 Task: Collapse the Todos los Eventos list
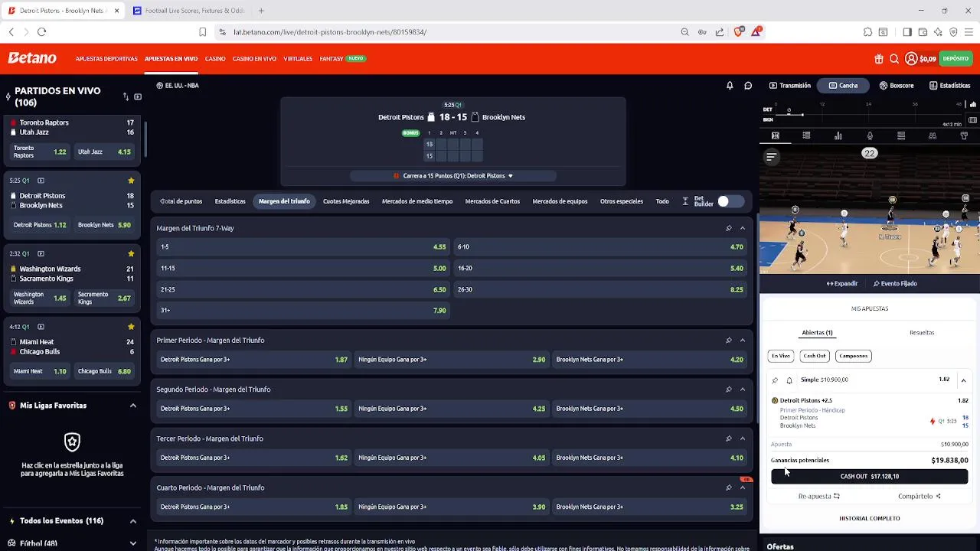click(132, 521)
